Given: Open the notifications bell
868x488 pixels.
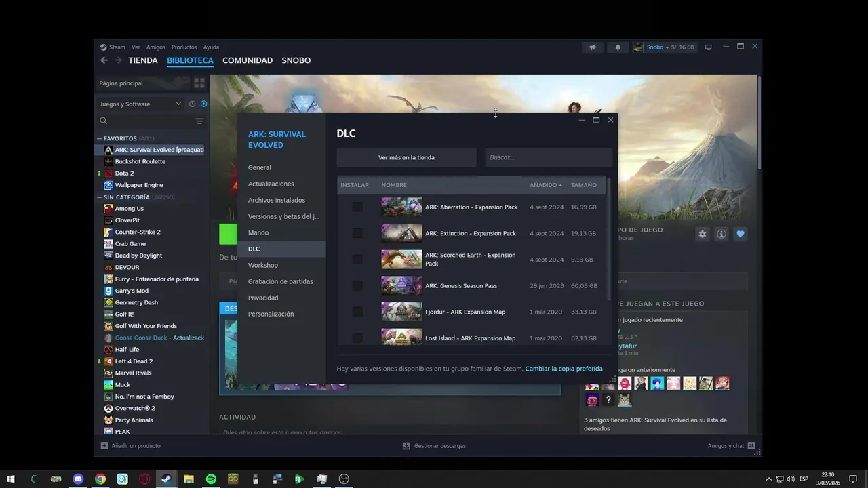Looking at the screenshot, I should (618, 47).
